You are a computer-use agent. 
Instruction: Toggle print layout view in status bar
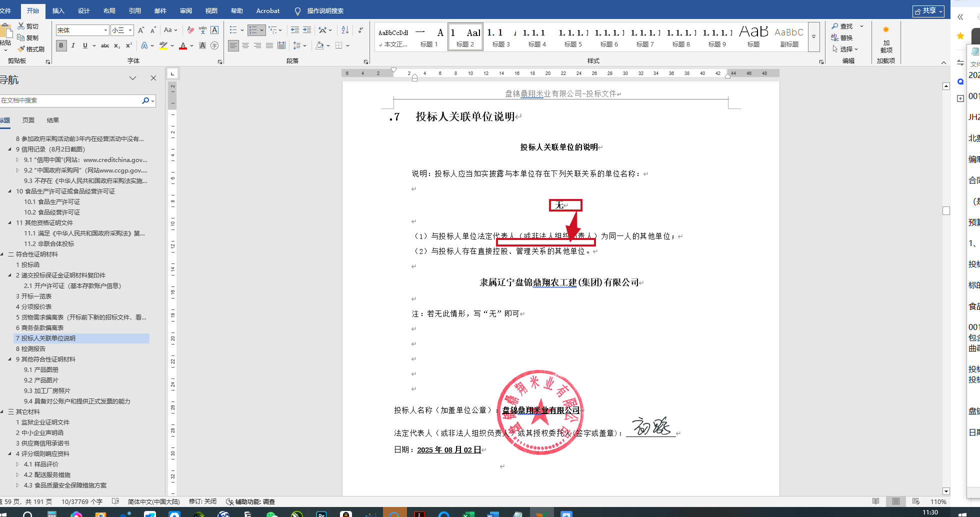(896, 501)
